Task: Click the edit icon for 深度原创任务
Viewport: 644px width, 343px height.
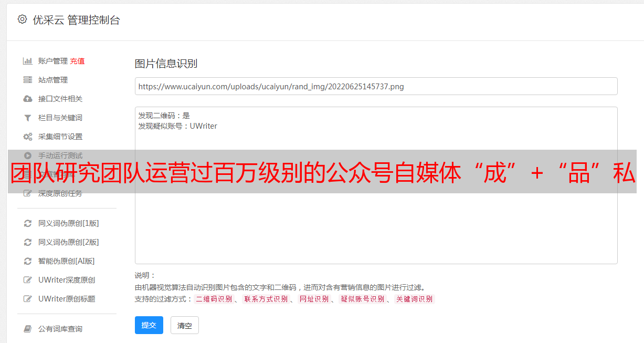Action: (28, 193)
